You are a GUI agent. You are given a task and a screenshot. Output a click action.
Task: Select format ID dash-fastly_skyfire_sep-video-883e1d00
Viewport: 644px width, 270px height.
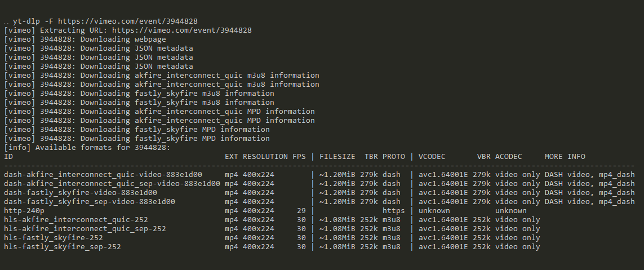pos(89,201)
